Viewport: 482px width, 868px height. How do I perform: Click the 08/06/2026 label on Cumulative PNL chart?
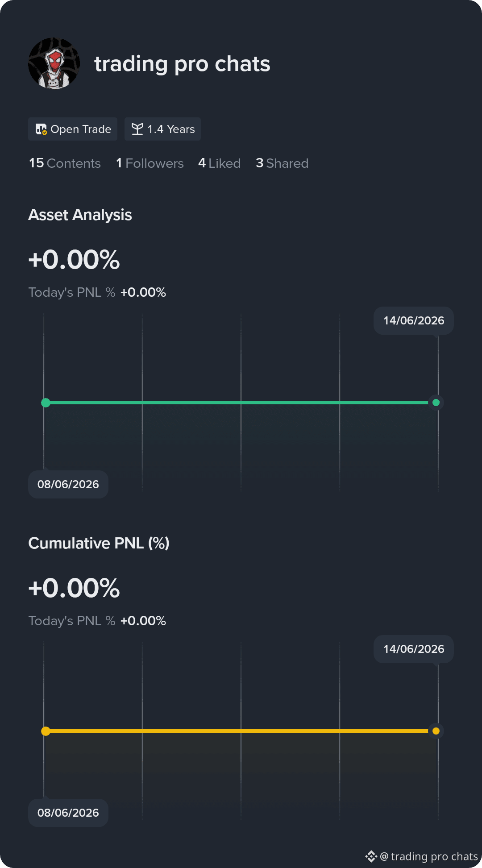68,813
